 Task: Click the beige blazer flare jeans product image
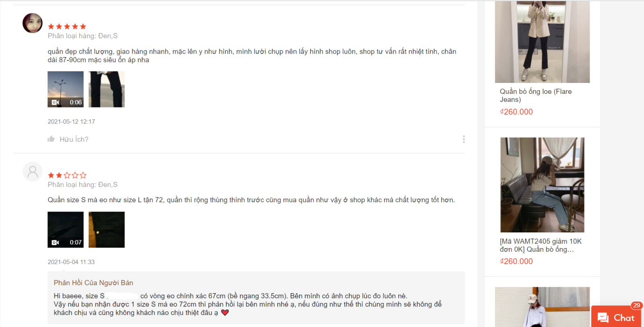click(x=542, y=42)
